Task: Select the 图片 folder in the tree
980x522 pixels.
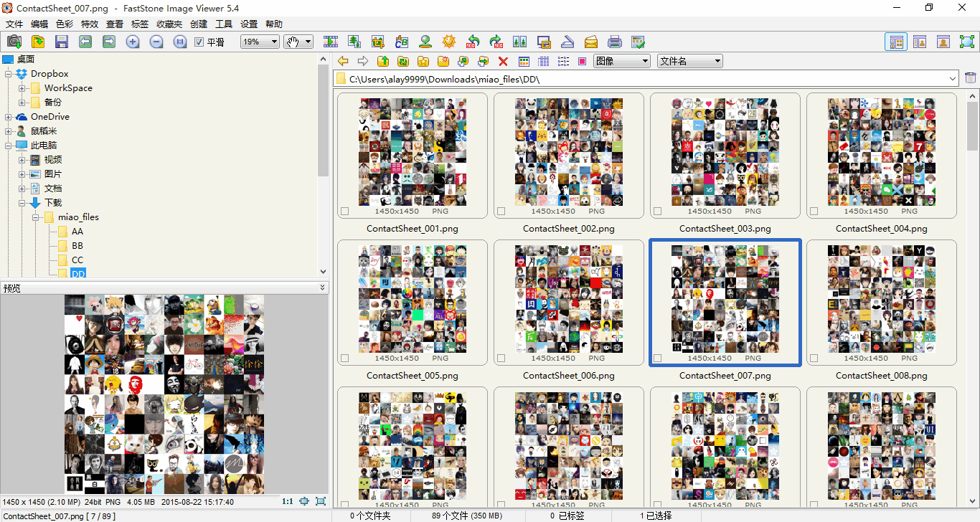Action: [x=52, y=174]
